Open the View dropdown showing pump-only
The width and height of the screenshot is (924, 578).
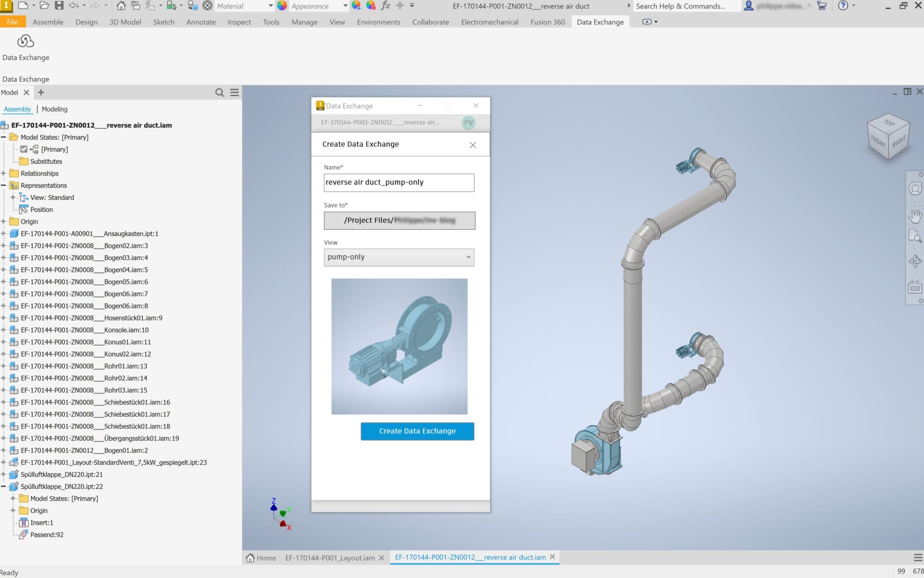click(399, 257)
